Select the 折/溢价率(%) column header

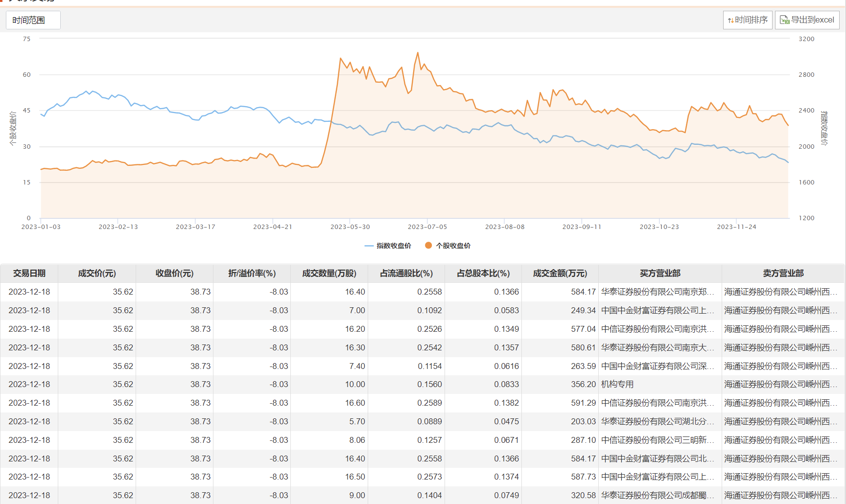pos(252,274)
